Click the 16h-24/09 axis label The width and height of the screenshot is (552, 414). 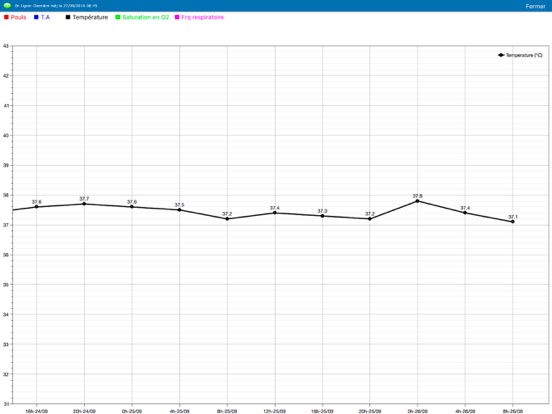37,411
